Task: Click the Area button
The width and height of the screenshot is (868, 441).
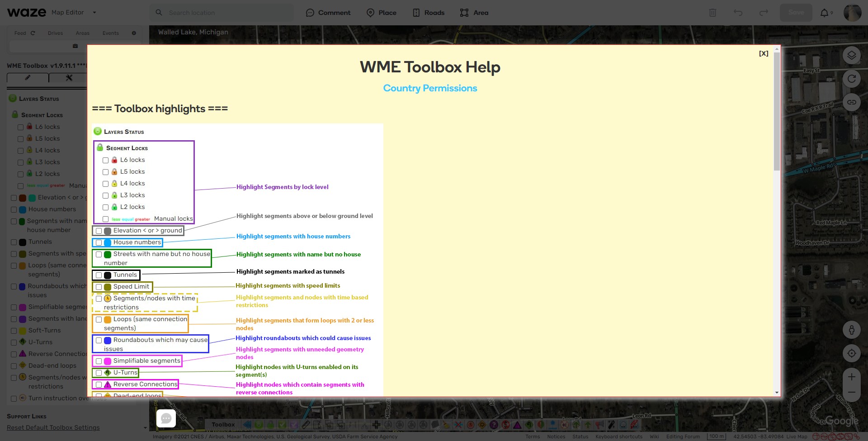Action: click(x=474, y=13)
